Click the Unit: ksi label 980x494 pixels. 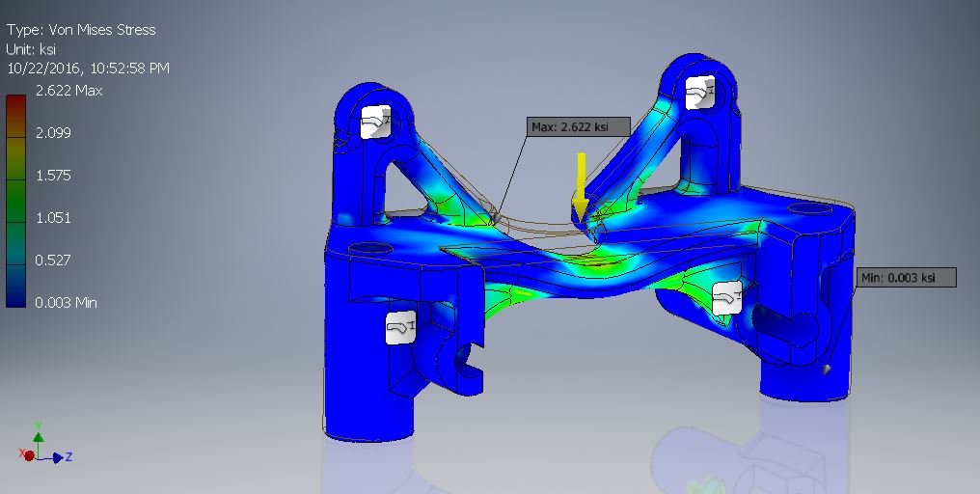(x=31, y=49)
